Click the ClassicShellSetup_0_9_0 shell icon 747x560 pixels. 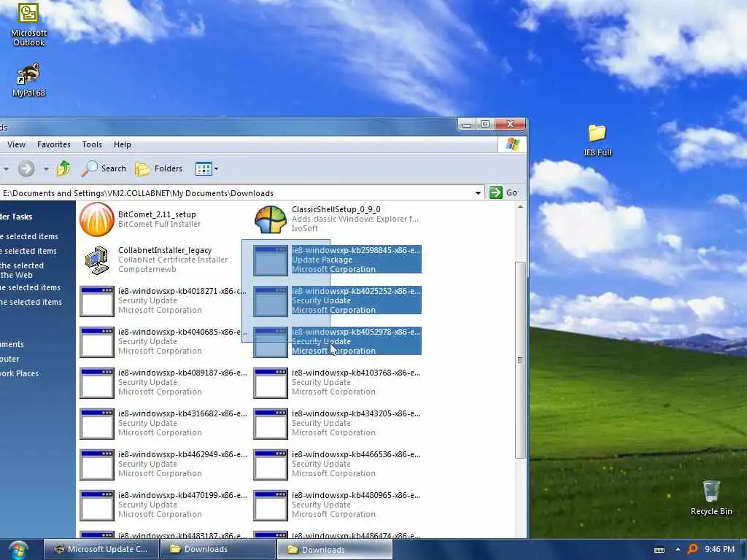271,219
